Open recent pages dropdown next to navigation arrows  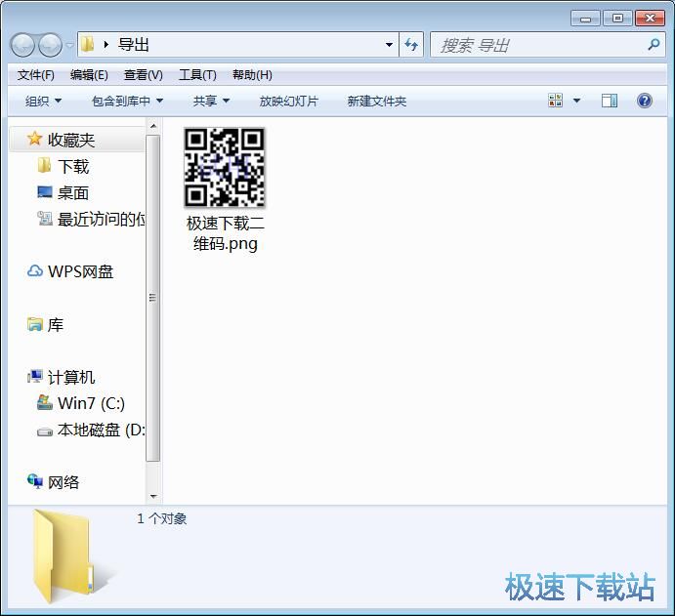(x=69, y=45)
